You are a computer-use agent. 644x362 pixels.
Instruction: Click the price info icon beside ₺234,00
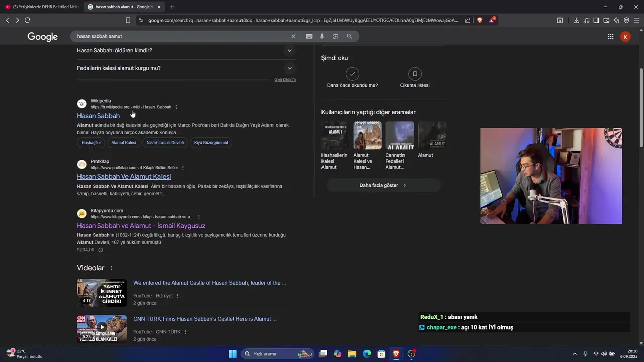click(101, 250)
